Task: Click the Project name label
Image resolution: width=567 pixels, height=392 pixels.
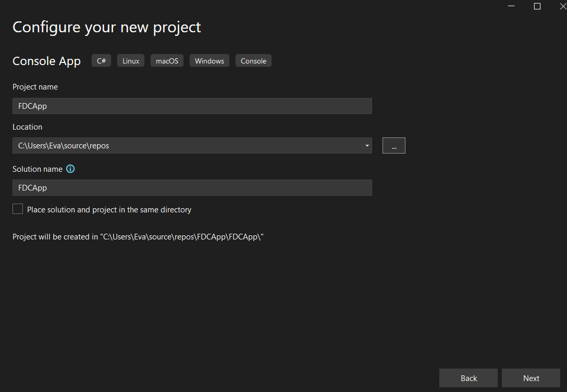Action: click(35, 87)
